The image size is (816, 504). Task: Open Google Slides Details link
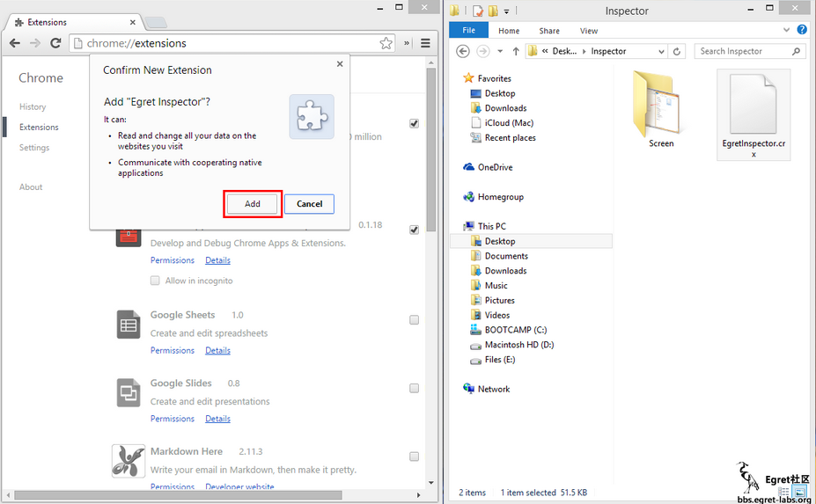click(x=217, y=419)
